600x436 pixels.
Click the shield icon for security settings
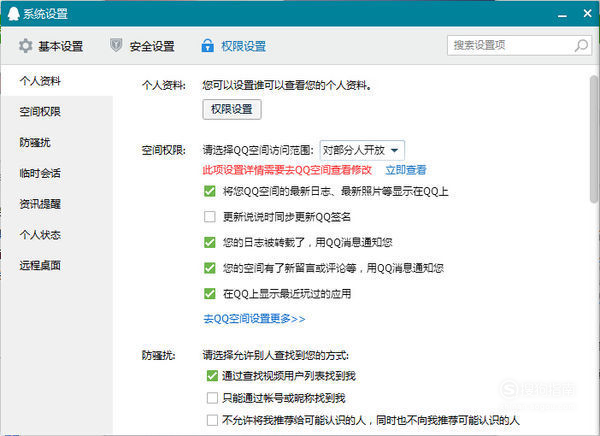116,45
